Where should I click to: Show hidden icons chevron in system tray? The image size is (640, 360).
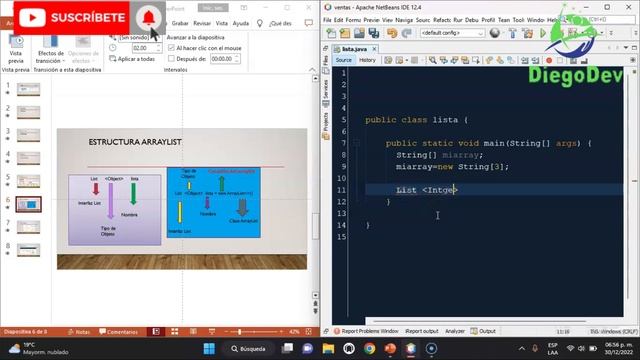(x=522, y=349)
